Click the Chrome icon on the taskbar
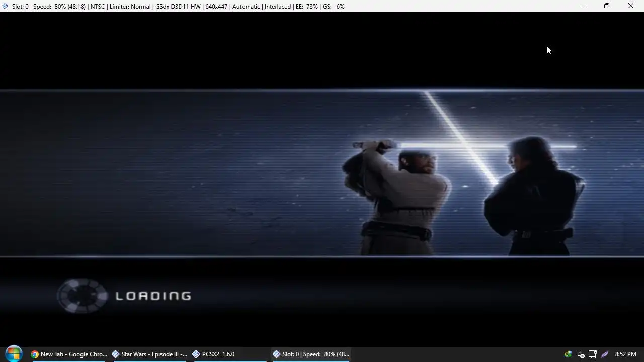The height and width of the screenshot is (362, 644). click(x=35, y=354)
